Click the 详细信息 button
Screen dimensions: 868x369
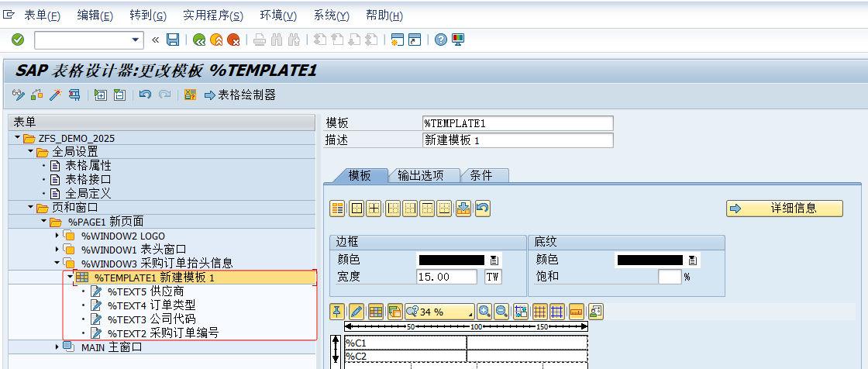[784, 209]
